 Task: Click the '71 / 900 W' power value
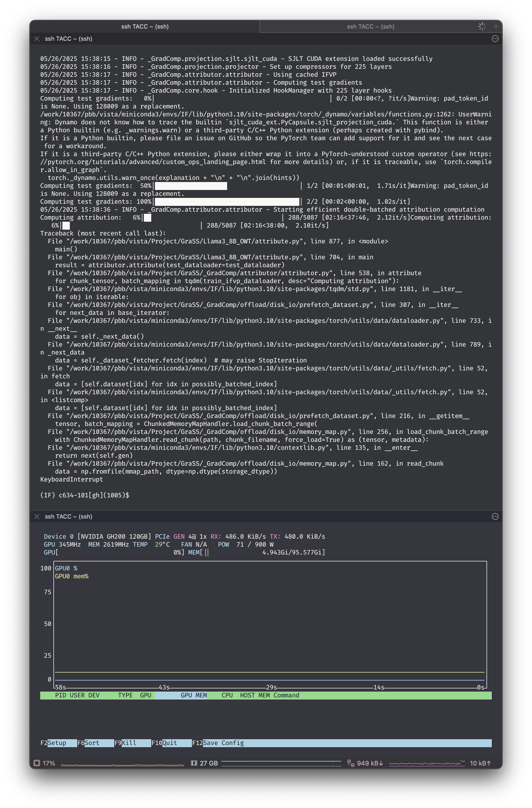pos(255,544)
